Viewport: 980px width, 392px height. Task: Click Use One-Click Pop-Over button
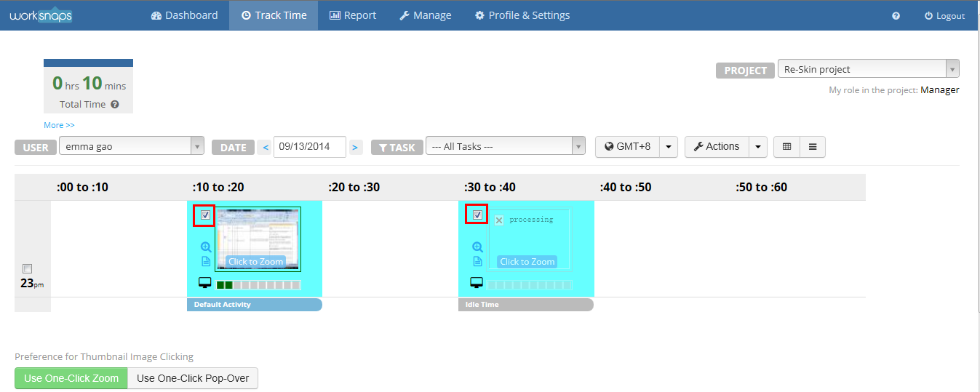click(193, 378)
